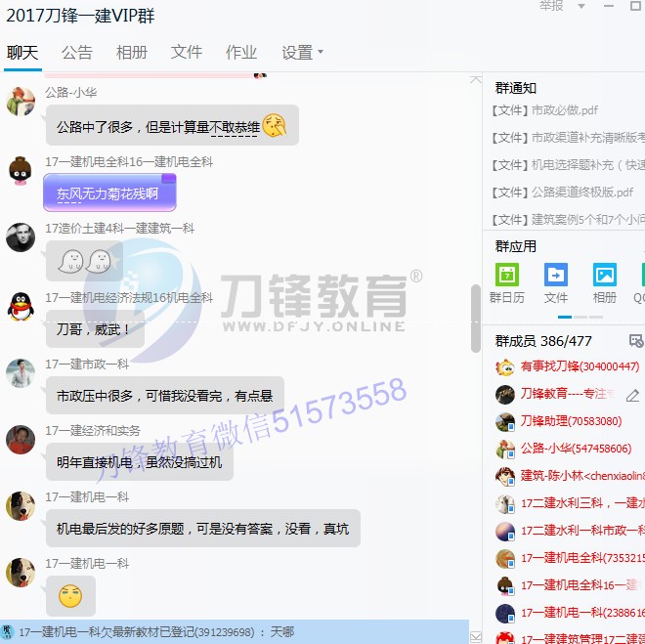Select the second page indicator under 群应用

coord(580,317)
